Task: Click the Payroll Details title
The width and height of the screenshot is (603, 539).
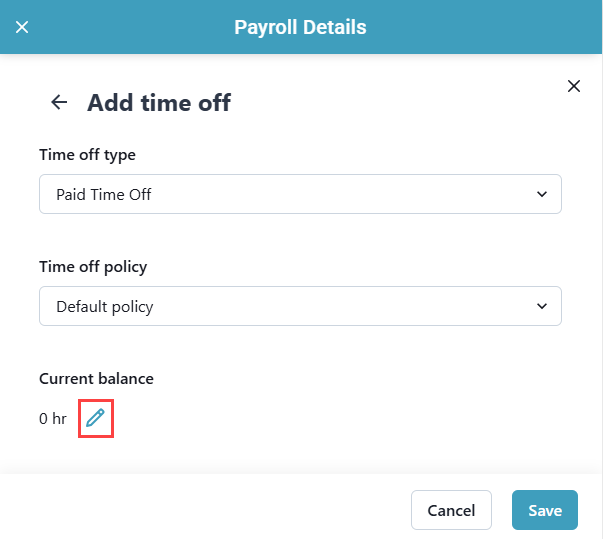Action: pyautogui.click(x=300, y=27)
